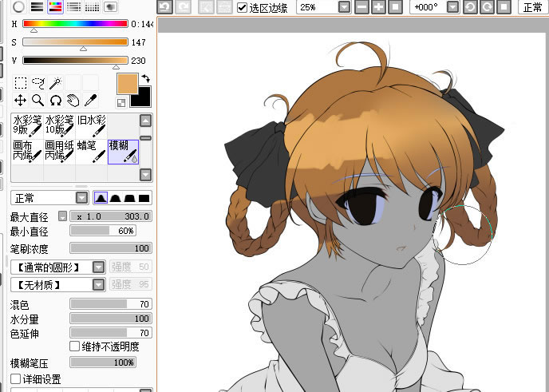Select the third brush edge shape

(129, 198)
